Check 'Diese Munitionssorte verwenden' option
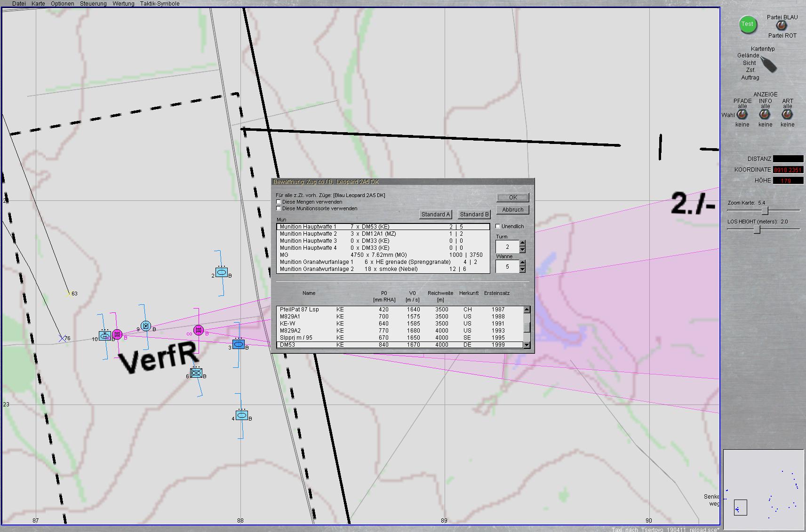The image size is (806, 532). (x=279, y=208)
